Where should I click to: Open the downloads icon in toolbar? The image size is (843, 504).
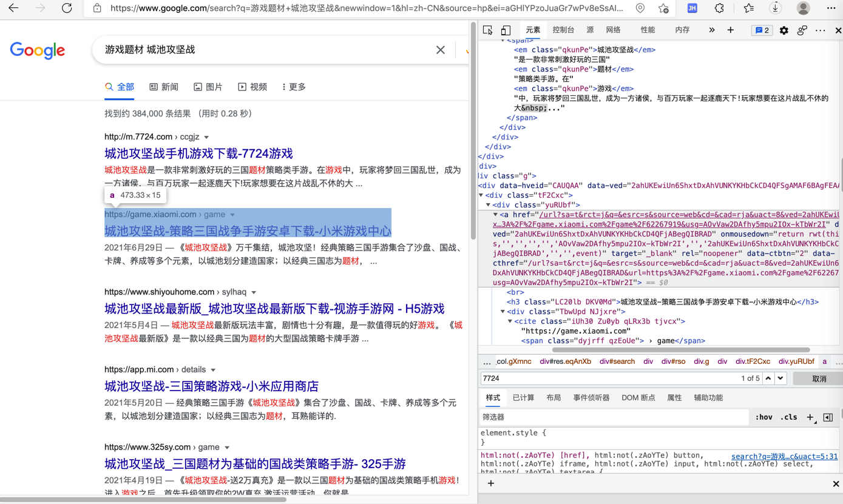tap(776, 8)
